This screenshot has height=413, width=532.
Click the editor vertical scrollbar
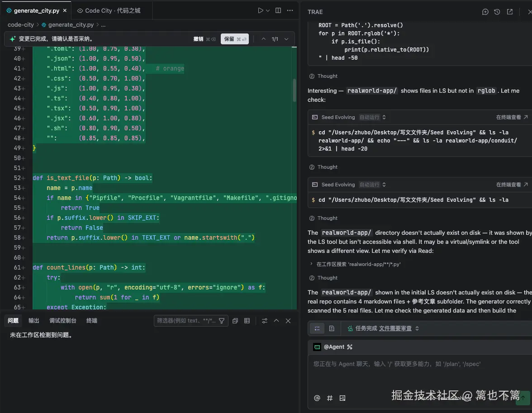click(294, 90)
